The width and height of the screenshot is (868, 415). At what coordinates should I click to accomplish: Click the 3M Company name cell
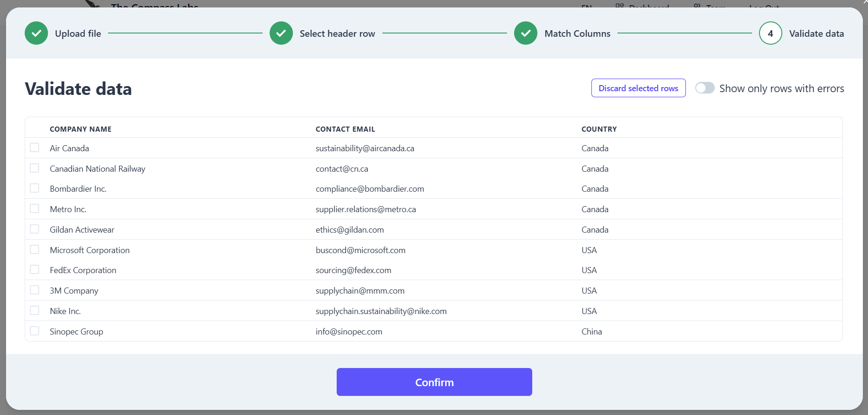[x=74, y=291]
